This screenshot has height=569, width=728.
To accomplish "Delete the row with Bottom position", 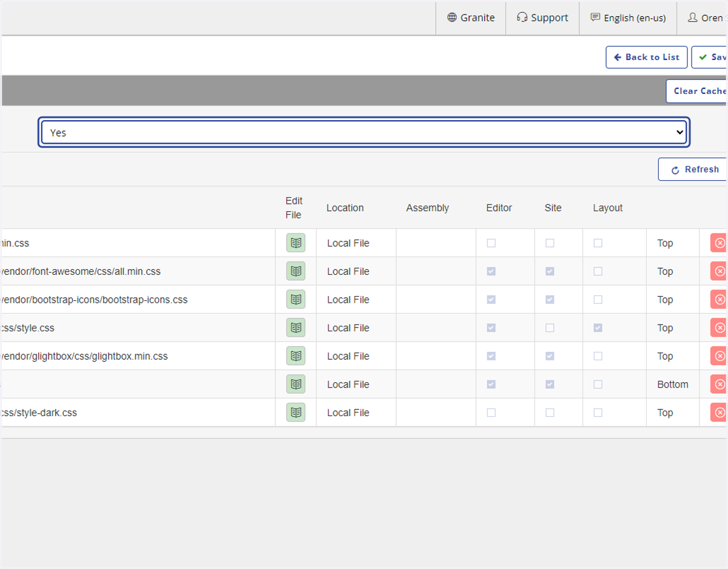I will pos(719,384).
